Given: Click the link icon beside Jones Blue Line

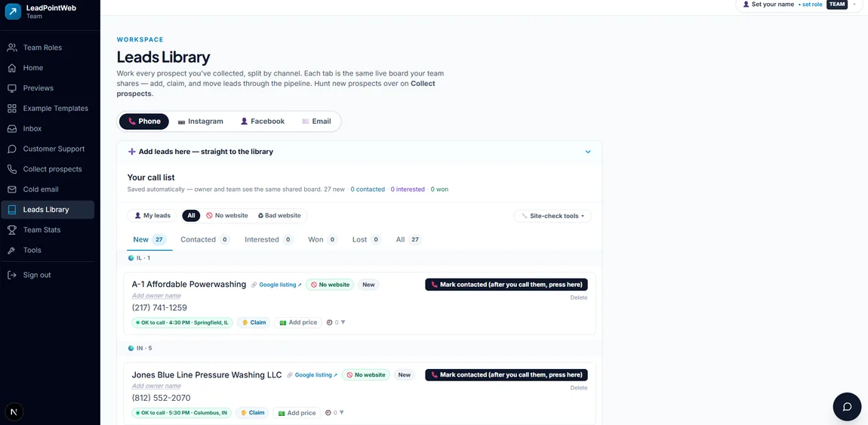Looking at the screenshot, I should (x=289, y=375).
